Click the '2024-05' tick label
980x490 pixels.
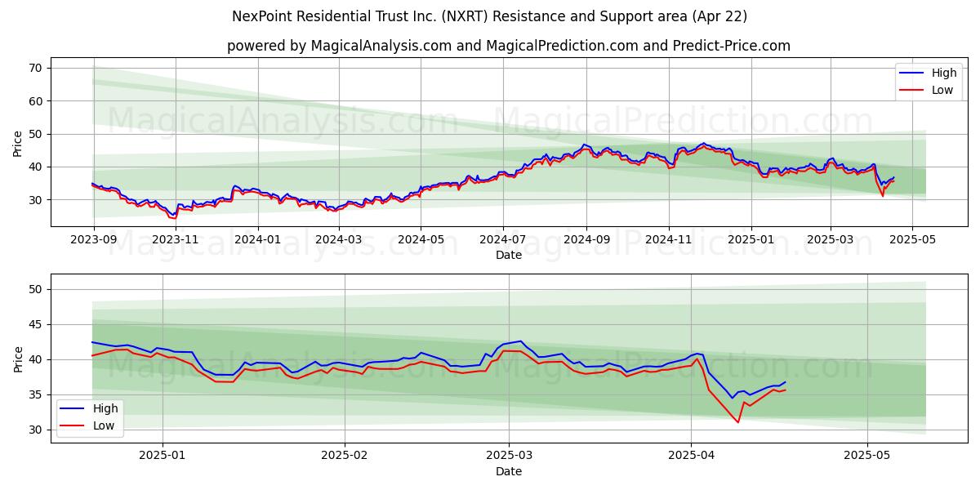(421, 240)
